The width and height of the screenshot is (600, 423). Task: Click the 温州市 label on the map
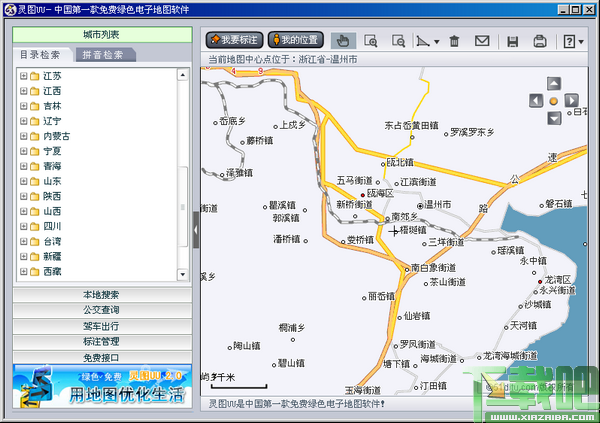tap(437, 205)
